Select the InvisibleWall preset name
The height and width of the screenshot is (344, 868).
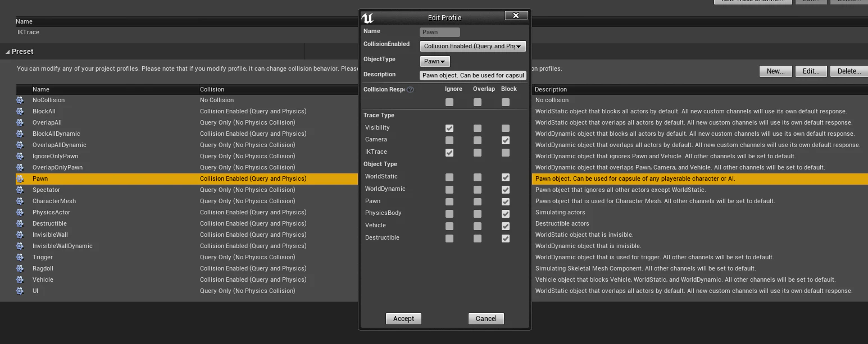[x=50, y=235]
